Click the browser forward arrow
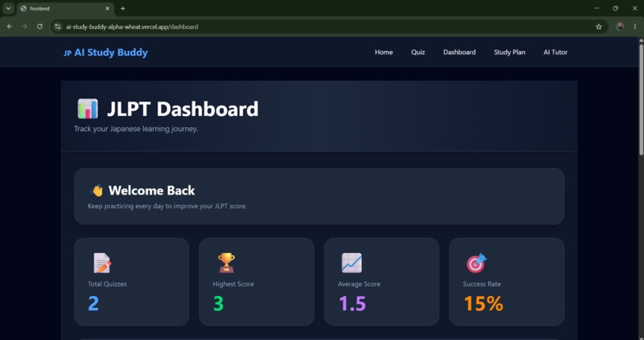The image size is (644, 340). tap(25, 26)
